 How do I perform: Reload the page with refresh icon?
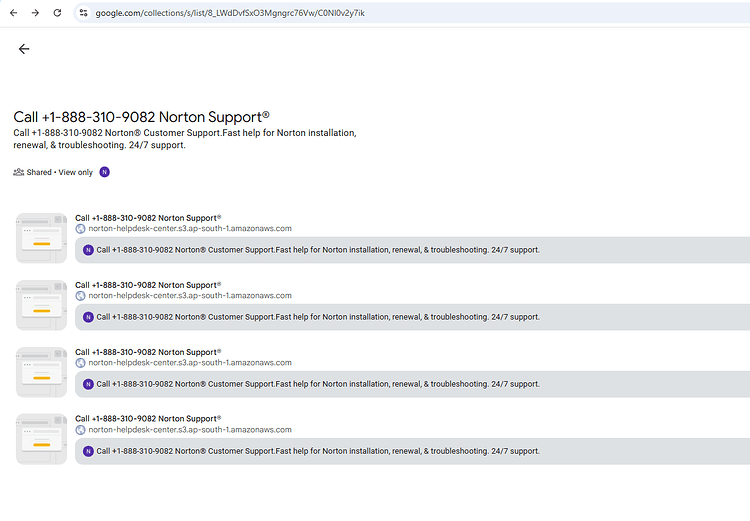(x=57, y=13)
